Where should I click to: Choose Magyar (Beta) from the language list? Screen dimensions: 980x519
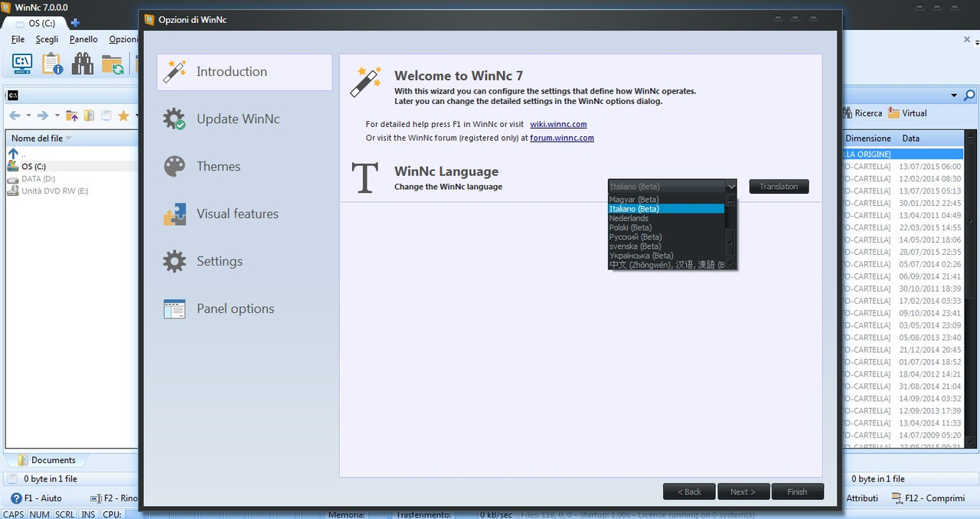tap(666, 200)
